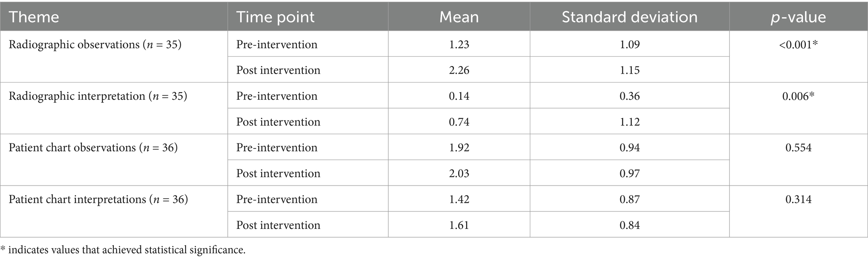Click the Mean column header
This screenshot has width=868, height=260.
coord(459,17)
